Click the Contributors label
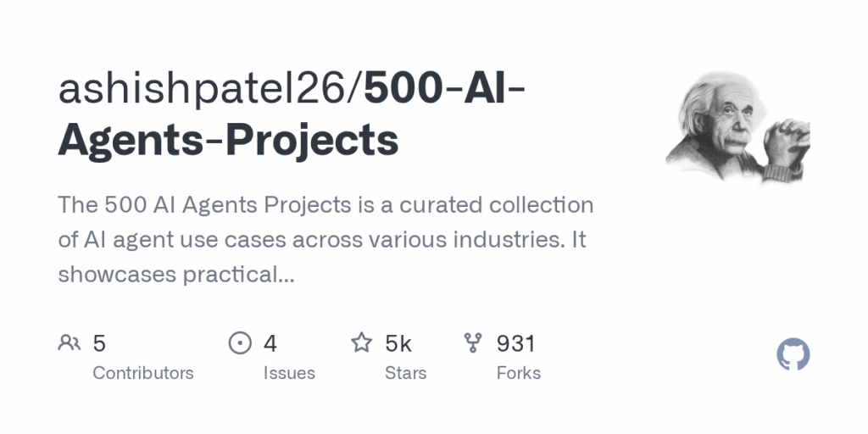Viewport: 868px width, 434px height. (142, 373)
